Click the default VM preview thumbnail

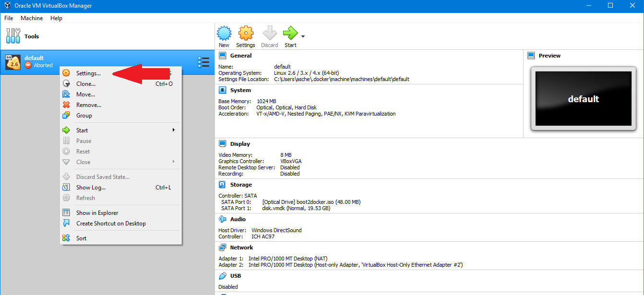584,99
